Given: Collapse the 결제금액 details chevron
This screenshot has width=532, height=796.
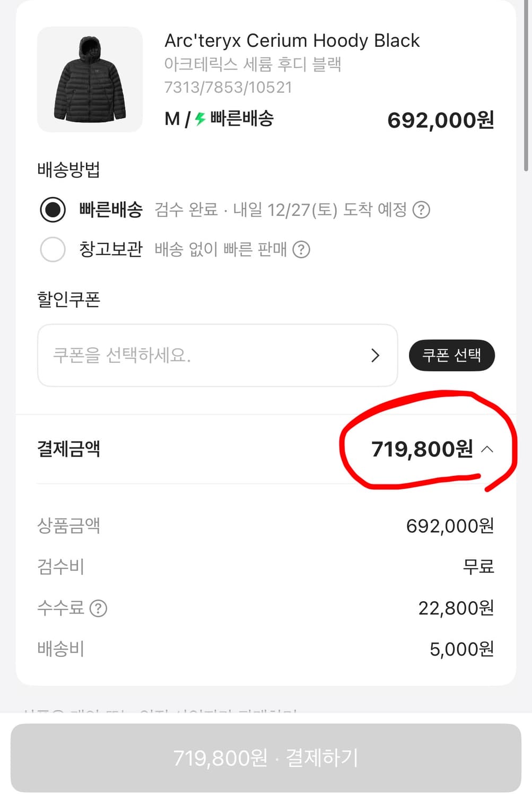Looking at the screenshot, I should coord(487,449).
